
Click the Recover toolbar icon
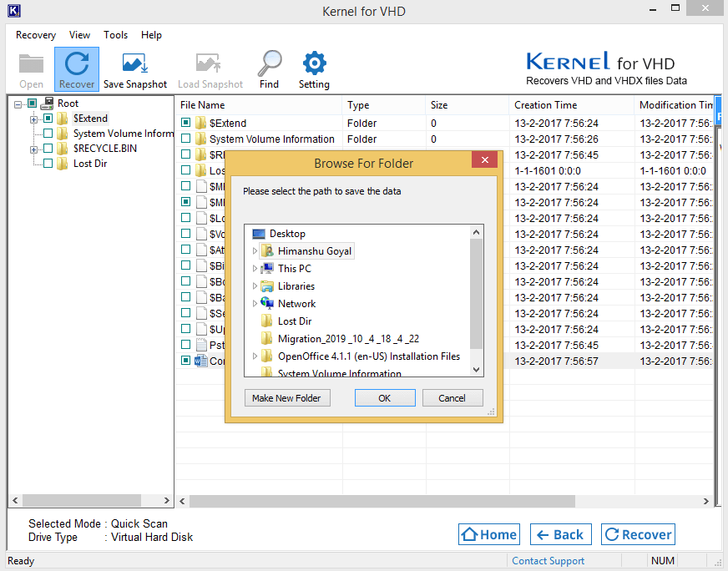[77, 64]
